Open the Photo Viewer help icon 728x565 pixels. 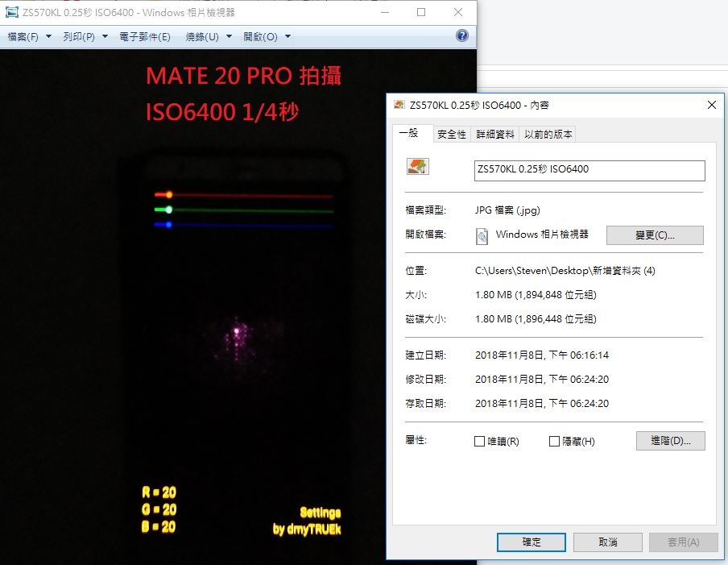pyautogui.click(x=462, y=35)
